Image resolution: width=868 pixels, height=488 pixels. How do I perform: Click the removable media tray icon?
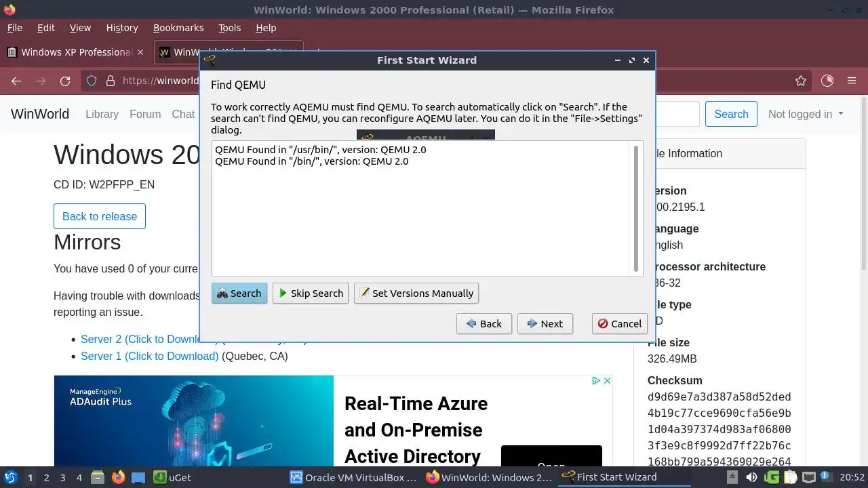point(733,478)
